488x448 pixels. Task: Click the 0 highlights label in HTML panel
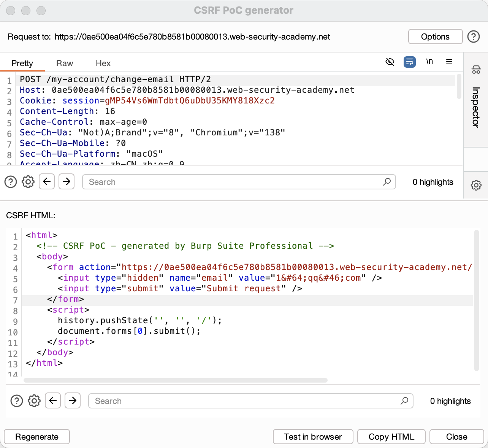(450, 401)
